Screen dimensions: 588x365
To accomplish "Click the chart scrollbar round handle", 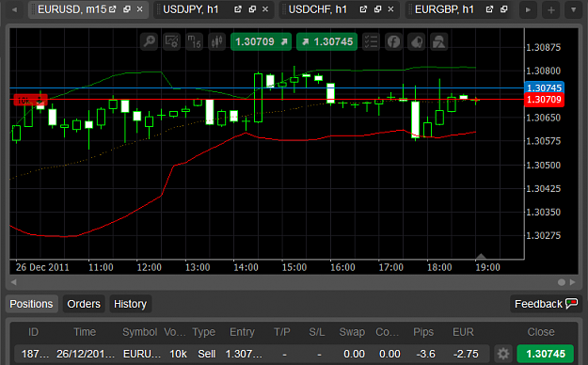I will 562,282.
